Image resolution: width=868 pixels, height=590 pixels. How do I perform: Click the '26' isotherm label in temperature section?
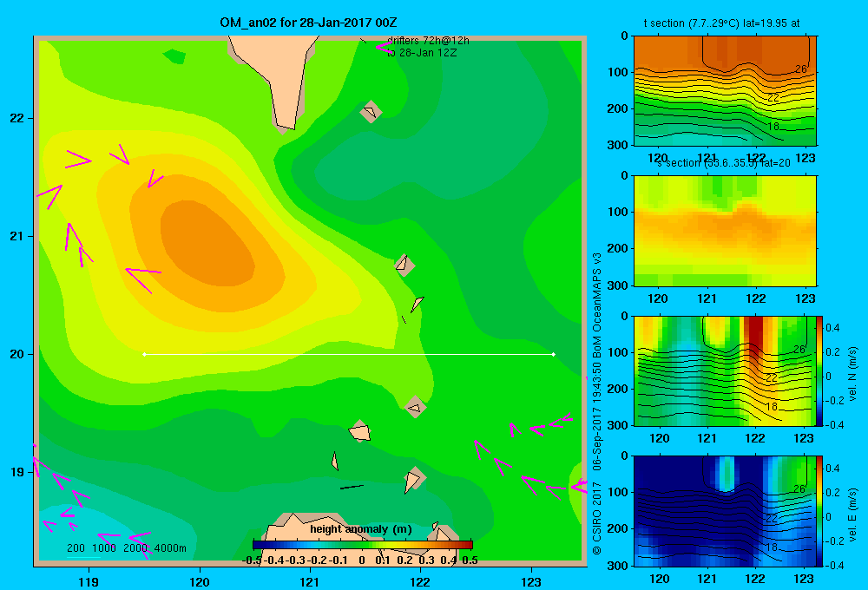[x=800, y=69]
